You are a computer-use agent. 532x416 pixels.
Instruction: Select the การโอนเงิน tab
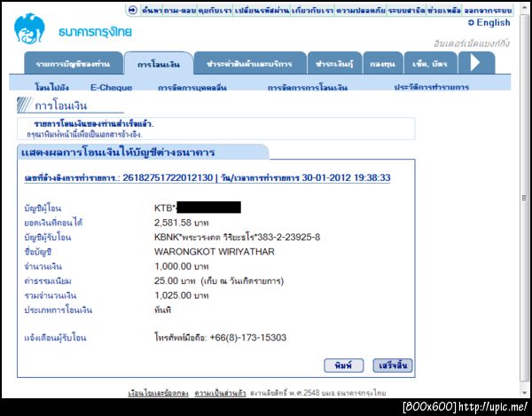click(x=159, y=64)
